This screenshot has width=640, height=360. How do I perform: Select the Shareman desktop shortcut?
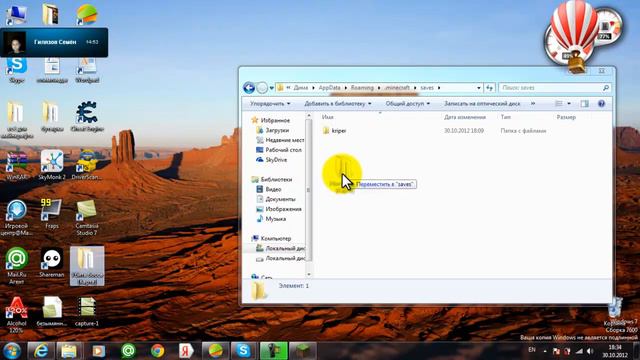tap(52, 262)
